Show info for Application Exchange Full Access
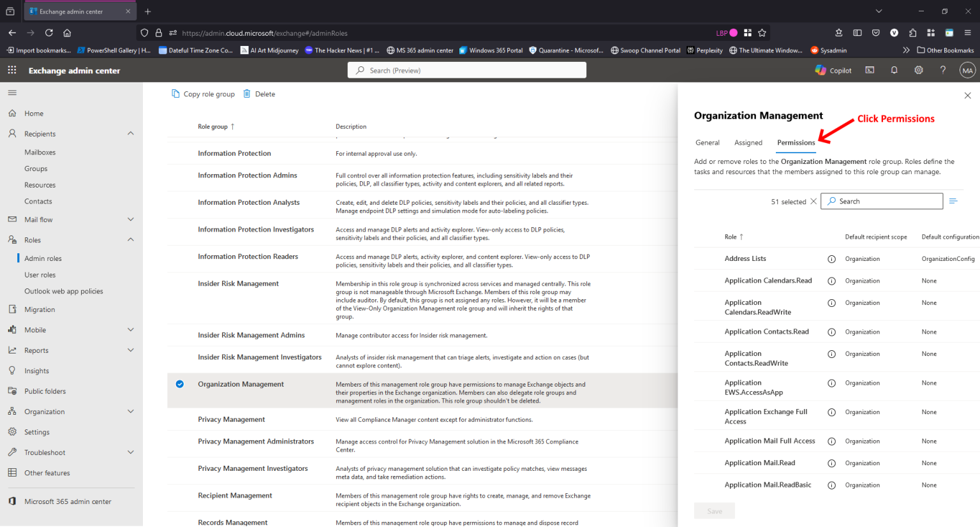980x527 pixels. click(x=831, y=412)
